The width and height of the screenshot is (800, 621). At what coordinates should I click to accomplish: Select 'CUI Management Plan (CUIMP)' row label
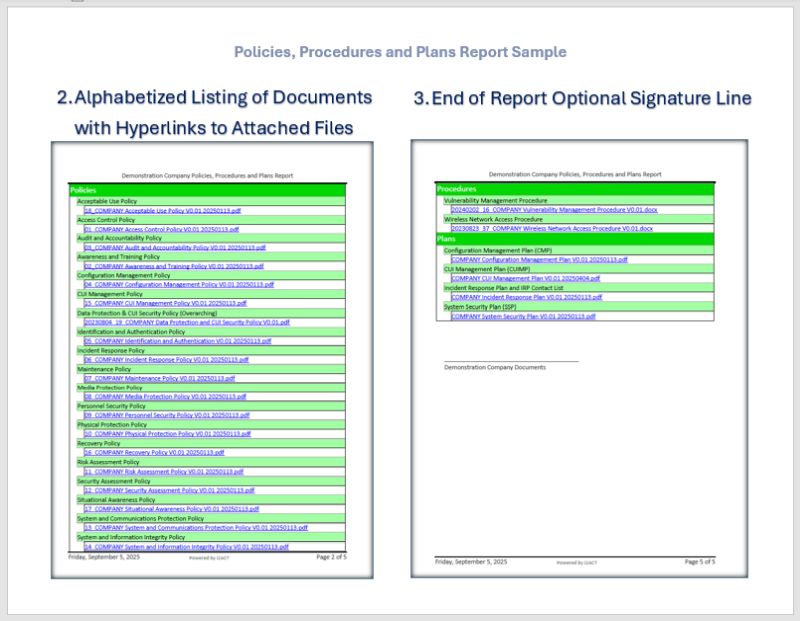click(487, 269)
